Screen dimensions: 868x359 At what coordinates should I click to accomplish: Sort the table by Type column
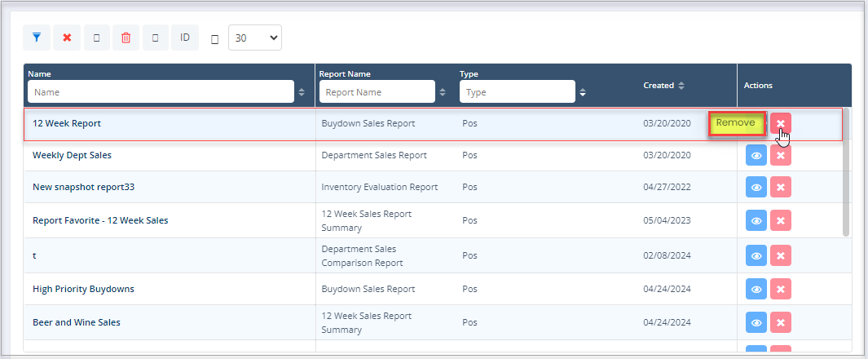pos(583,92)
